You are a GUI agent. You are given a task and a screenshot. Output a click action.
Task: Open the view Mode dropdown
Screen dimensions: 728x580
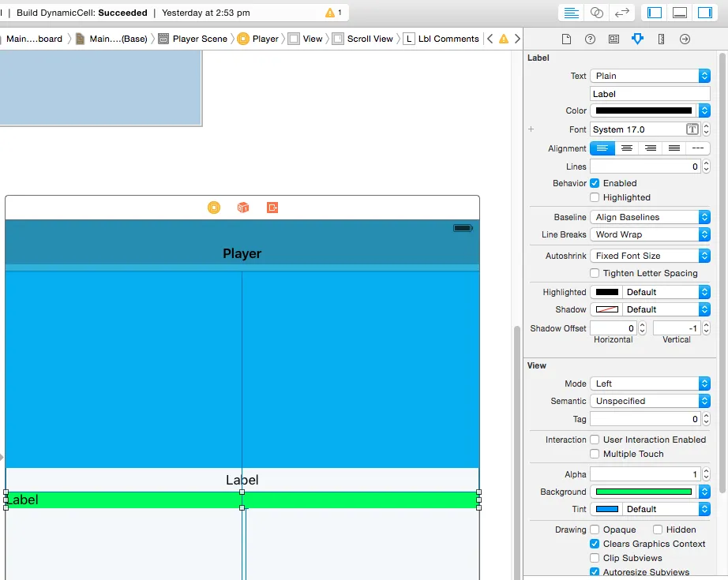pyautogui.click(x=650, y=384)
